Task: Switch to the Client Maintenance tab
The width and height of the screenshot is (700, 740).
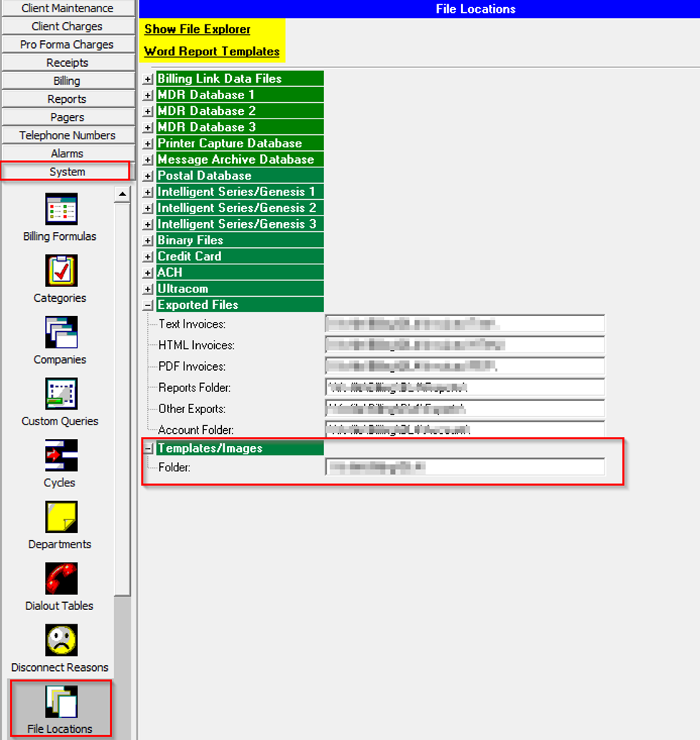Action: point(67,9)
